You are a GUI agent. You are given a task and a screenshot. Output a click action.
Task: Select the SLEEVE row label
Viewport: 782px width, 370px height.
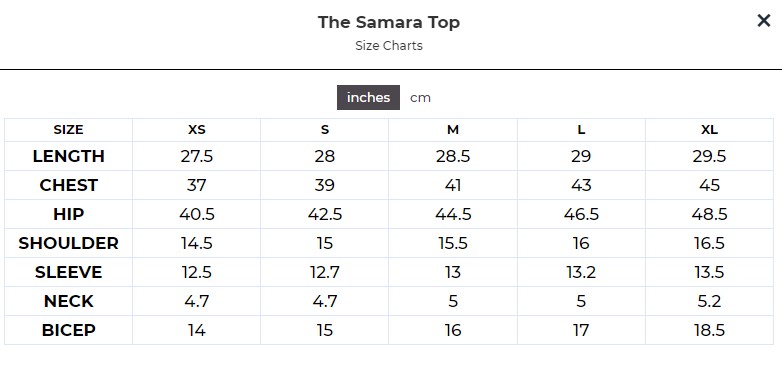pos(68,272)
